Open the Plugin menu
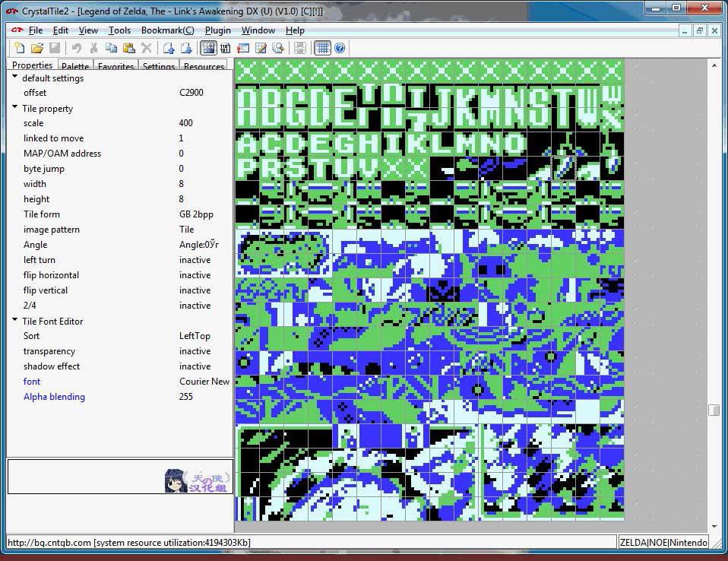 [x=218, y=30]
